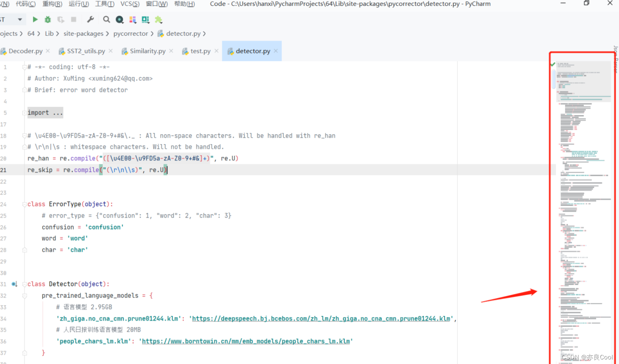Switch to the Decoder.py tab
The image size is (619, 364).
click(26, 51)
